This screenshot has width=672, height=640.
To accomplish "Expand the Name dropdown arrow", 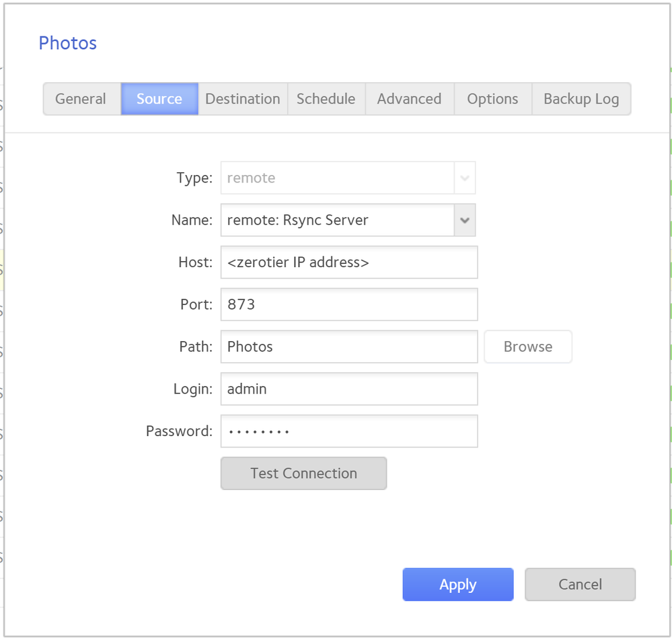I will pos(465,220).
